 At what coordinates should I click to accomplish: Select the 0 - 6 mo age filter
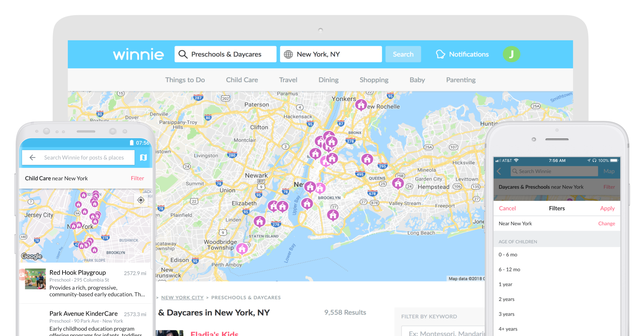[557, 254]
